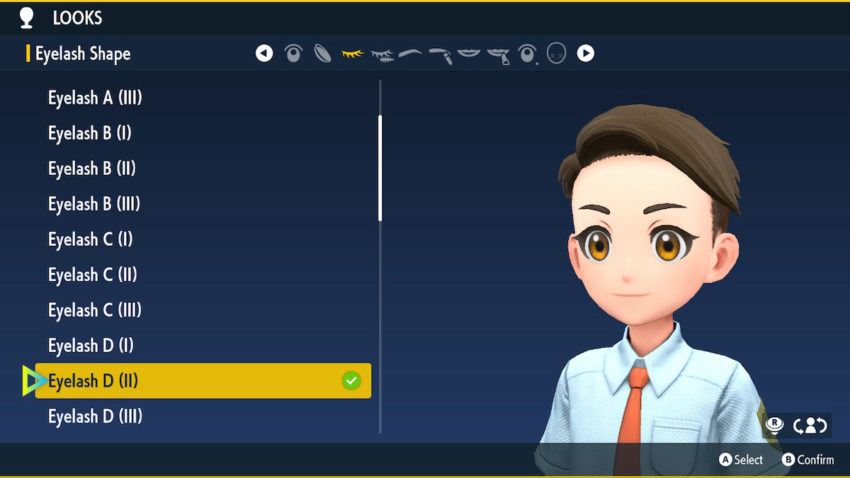Go to the next looks category arrow
The width and height of the screenshot is (850, 478).
point(585,53)
